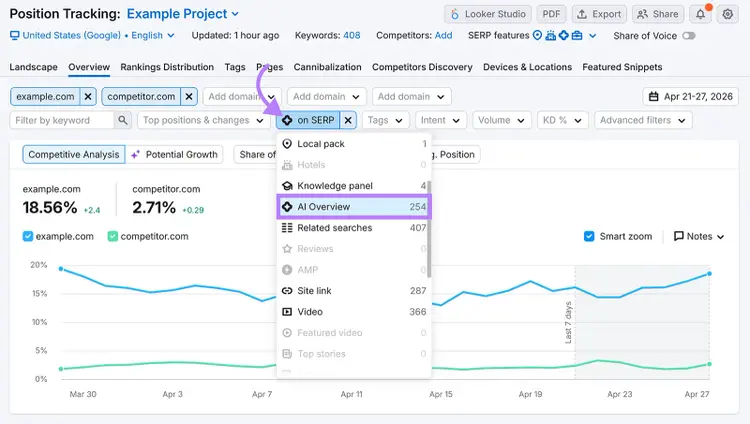The width and height of the screenshot is (750, 424).
Task: Open the Top positions & changes dropdown
Action: click(x=203, y=120)
